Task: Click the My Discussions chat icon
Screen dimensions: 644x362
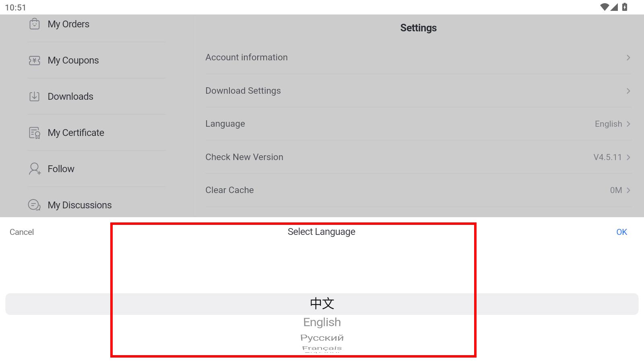Action: pos(35,205)
